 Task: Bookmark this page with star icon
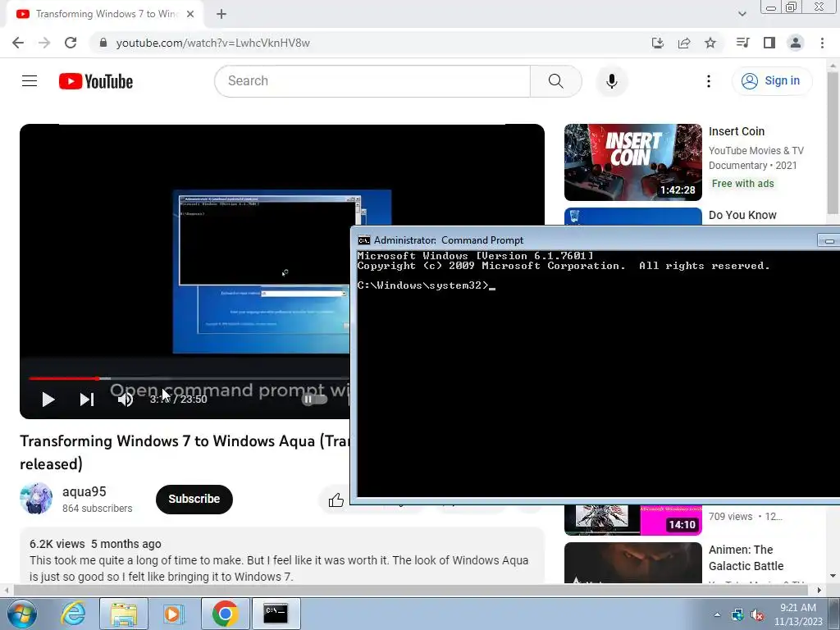(710, 43)
